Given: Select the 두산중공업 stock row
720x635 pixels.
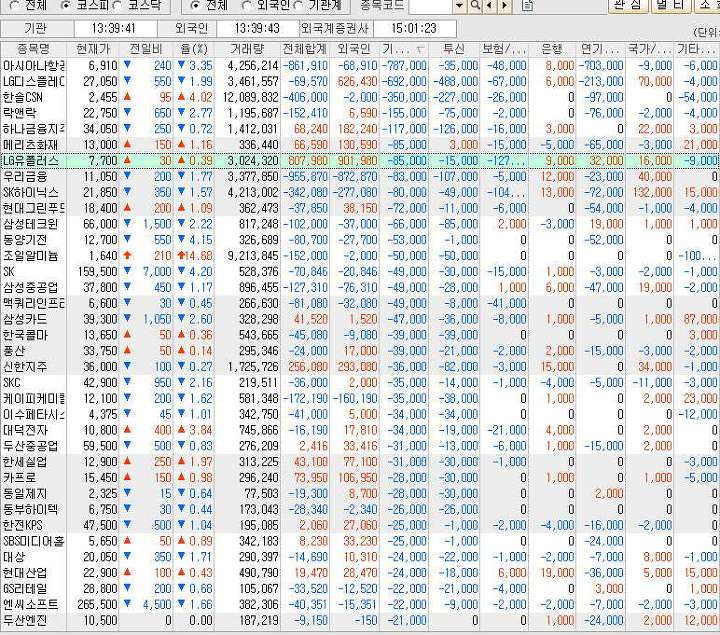Looking at the screenshot, I should 360,446.
